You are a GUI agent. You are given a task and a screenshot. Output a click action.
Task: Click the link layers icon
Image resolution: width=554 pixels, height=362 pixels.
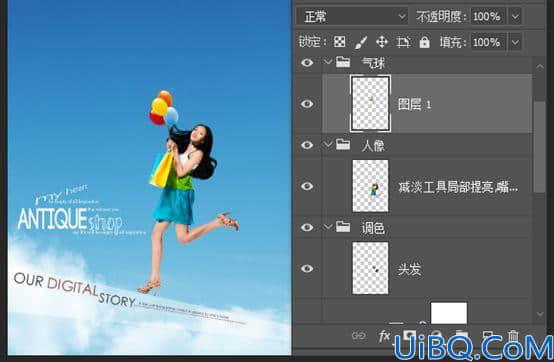click(358, 336)
